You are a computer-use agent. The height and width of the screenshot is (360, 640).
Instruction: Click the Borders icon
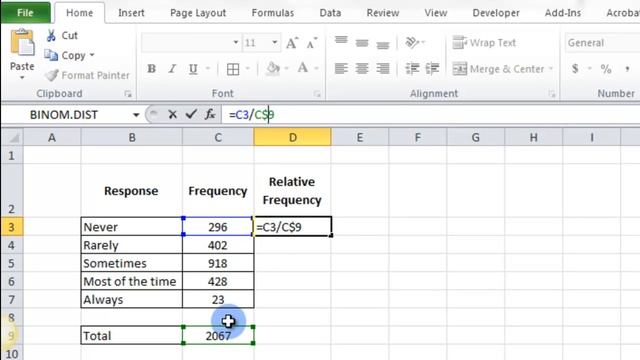(233, 69)
